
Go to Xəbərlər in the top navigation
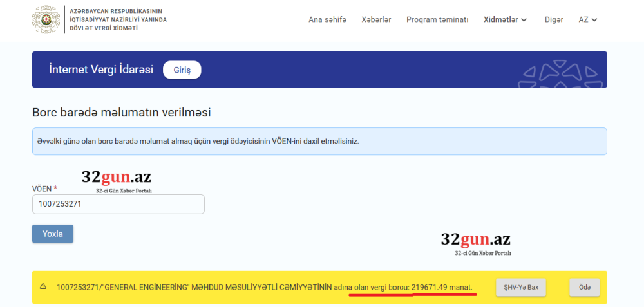tap(376, 20)
